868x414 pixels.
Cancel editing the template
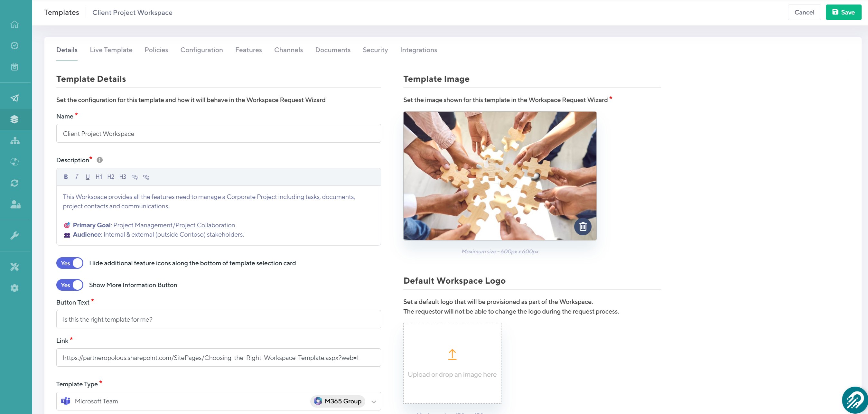coord(804,12)
